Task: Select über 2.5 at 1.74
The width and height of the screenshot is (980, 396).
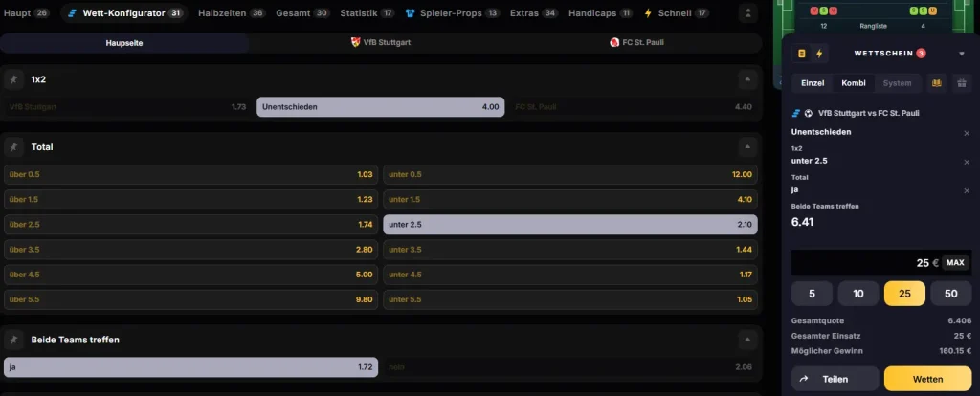Action: coord(190,224)
